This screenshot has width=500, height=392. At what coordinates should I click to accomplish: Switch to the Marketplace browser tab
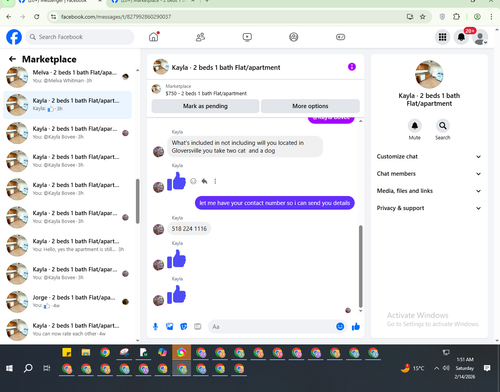153,2
